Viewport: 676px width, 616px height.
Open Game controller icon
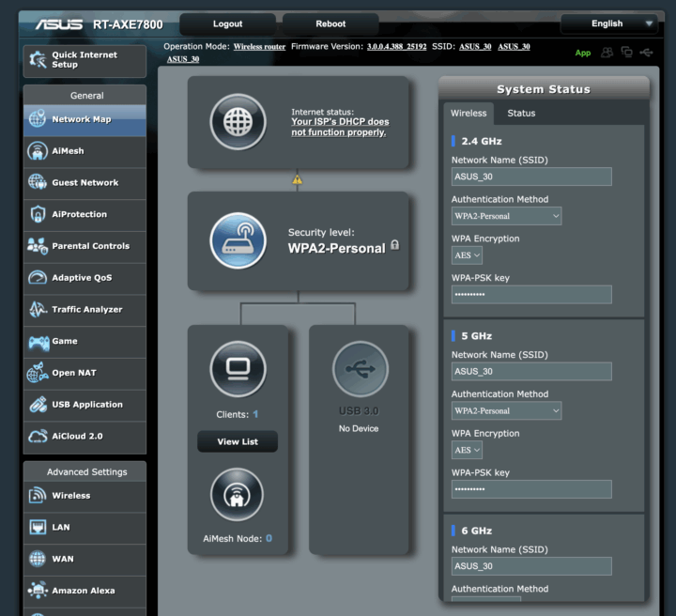[x=38, y=342]
